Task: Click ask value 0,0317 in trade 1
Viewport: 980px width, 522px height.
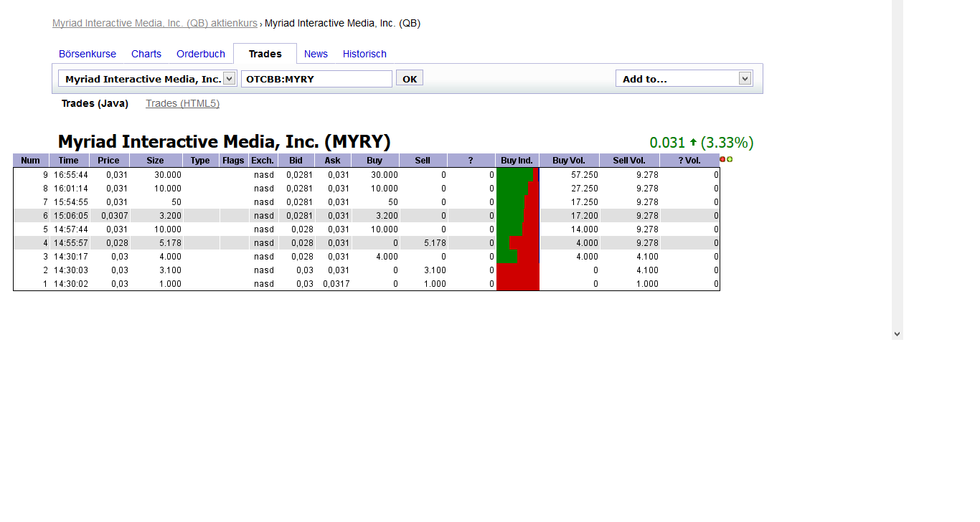Action: (336, 284)
